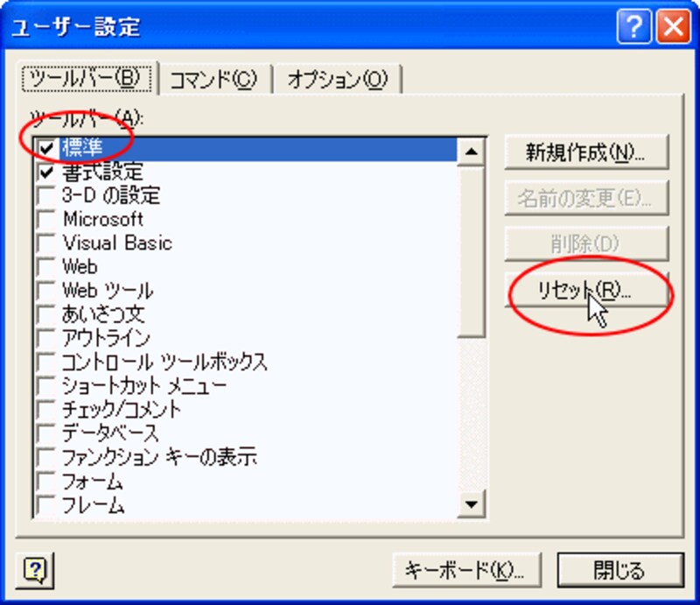
Task: Open the オプション(O) tab
Action: point(338,80)
